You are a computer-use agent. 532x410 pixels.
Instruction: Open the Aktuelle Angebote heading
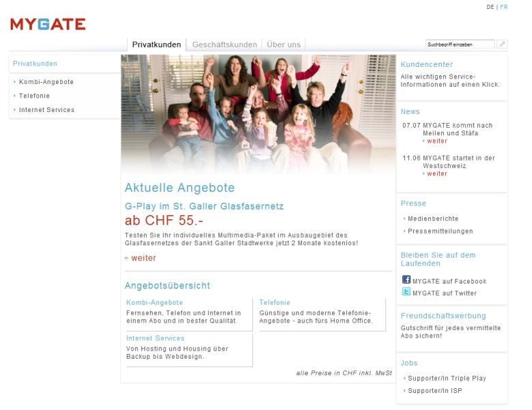tap(180, 188)
